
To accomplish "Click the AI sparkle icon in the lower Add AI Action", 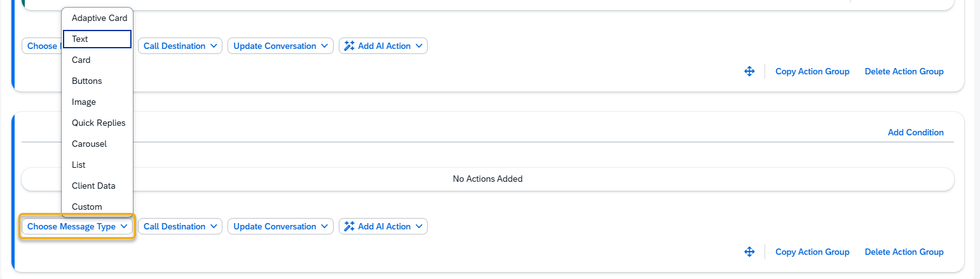I will (x=349, y=227).
